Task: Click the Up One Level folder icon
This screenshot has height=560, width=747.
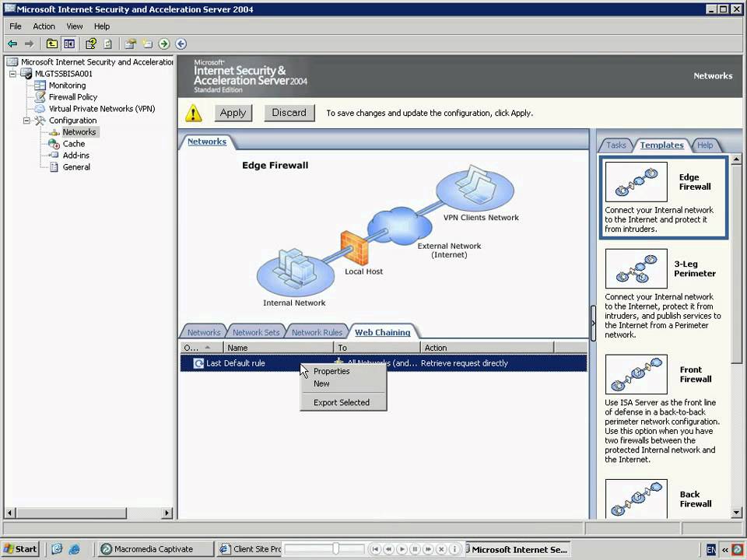Action: (52, 44)
